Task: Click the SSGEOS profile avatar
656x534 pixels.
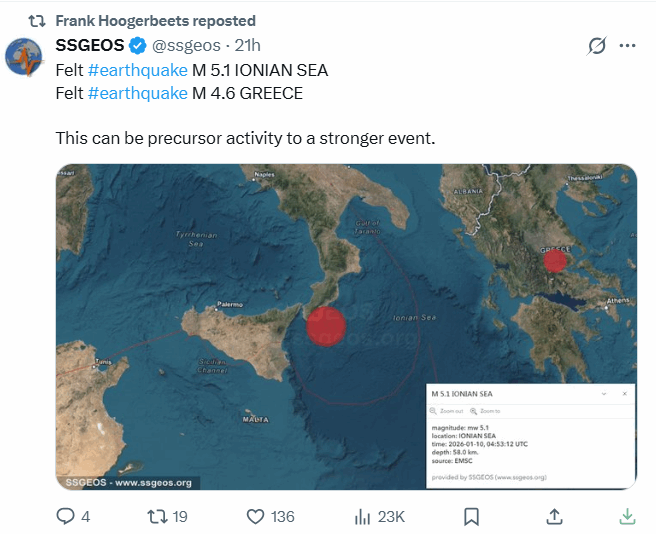Action: click(x=26, y=57)
